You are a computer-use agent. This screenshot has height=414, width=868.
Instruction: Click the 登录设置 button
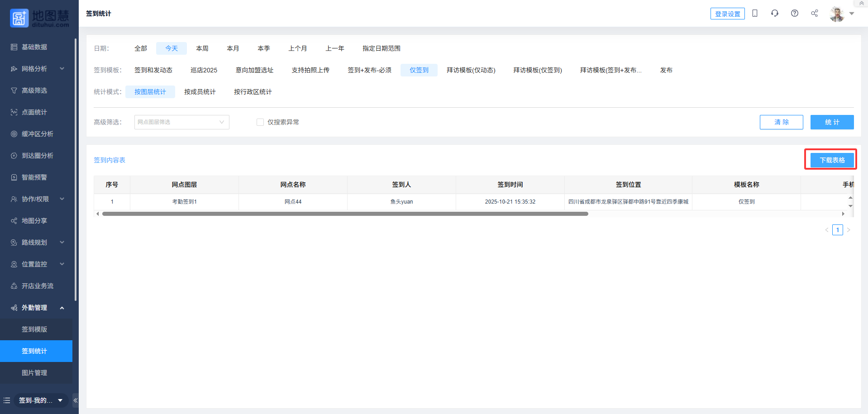click(727, 14)
